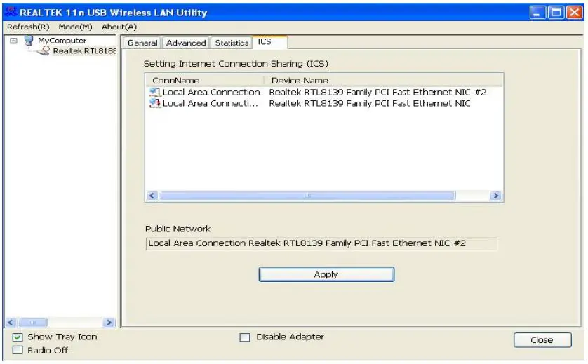Select the Realtek RTL8188 adapter tree item
Viewport: 588px width, 364px height.
pos(84,51)
